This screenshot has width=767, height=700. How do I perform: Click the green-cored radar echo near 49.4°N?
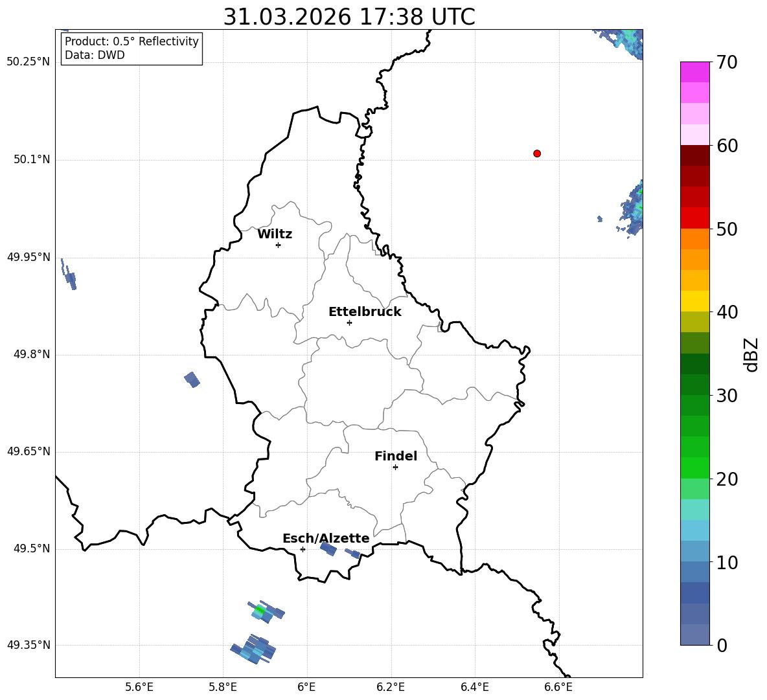coord(265,611)
